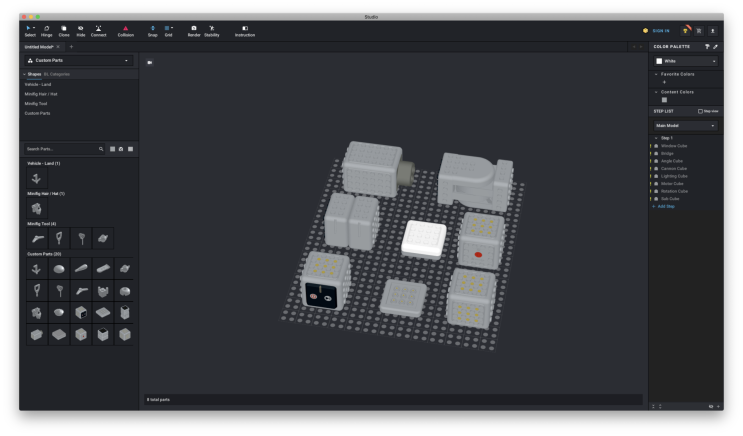
Task: Toggle the Snap option
Action: [x=153, y=30]
